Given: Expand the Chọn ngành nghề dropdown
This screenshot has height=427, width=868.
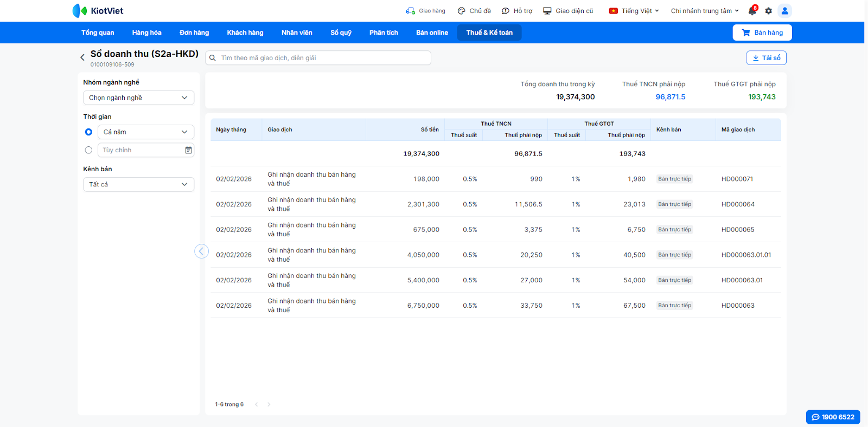Looking at the screenshot, I should pos(138,98).
